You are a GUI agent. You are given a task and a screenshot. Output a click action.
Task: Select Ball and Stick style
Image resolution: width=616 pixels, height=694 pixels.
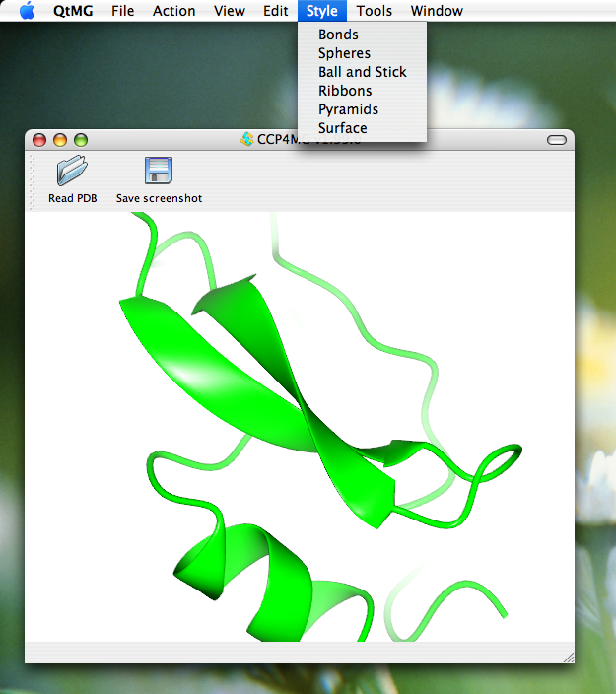[362, 72]
